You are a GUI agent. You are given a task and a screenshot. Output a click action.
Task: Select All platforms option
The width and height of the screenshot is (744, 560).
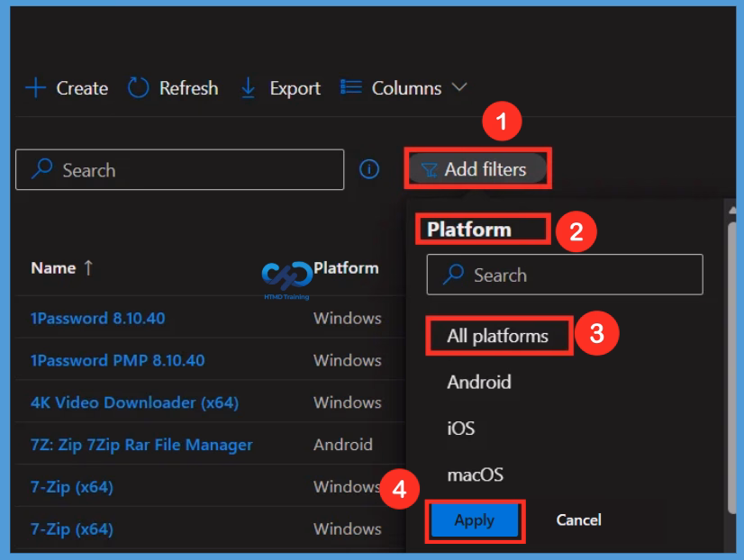(498, 336)
